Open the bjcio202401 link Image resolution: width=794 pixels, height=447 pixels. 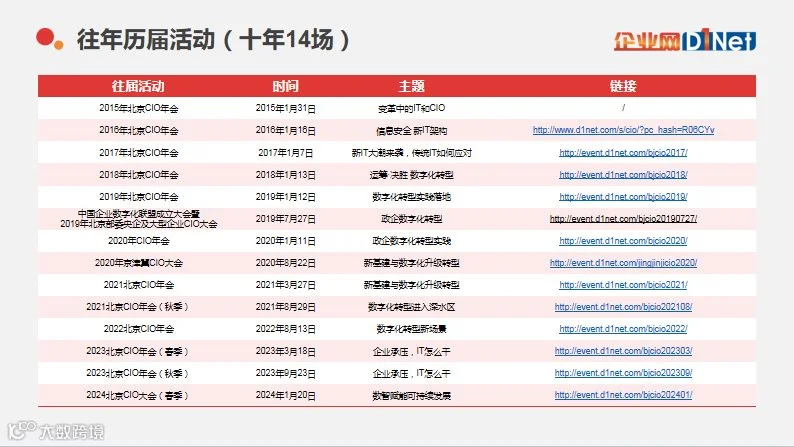coord(623,395)
